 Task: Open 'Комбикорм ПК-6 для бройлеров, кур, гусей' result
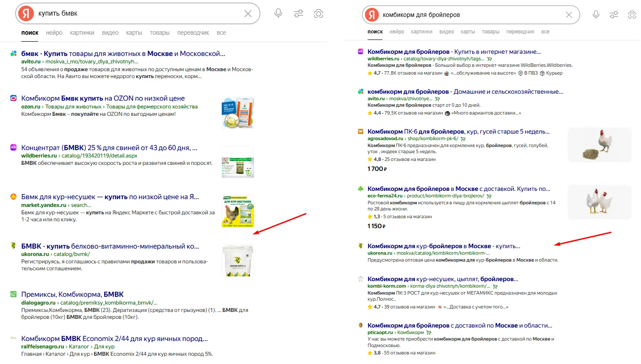point(459,131)
